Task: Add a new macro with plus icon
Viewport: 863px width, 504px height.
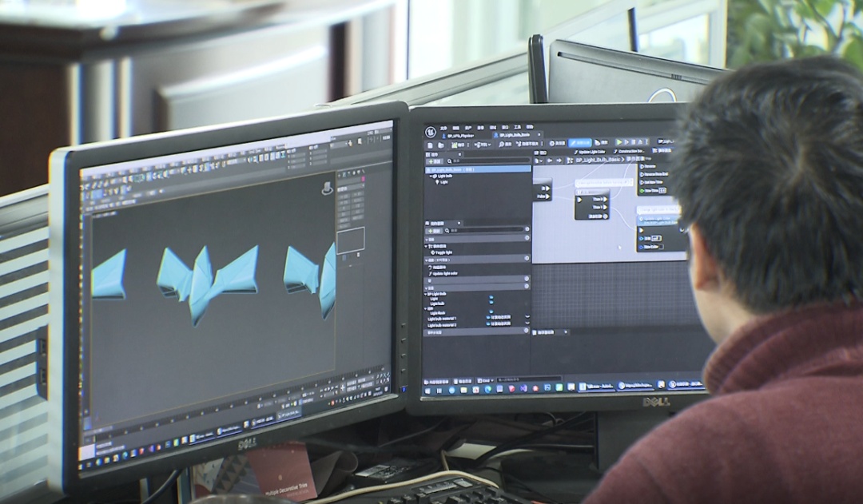Action: 527,279
